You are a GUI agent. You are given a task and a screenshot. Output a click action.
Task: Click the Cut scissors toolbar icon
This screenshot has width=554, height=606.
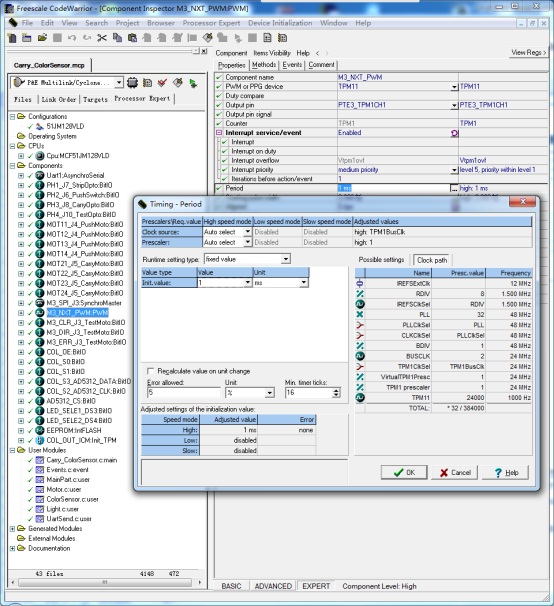[x=102, y=37]
